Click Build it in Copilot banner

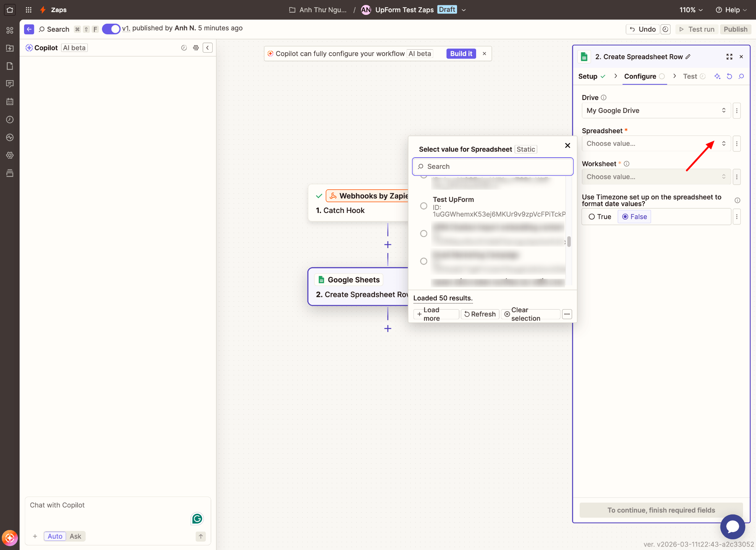(x=461, y=54)
